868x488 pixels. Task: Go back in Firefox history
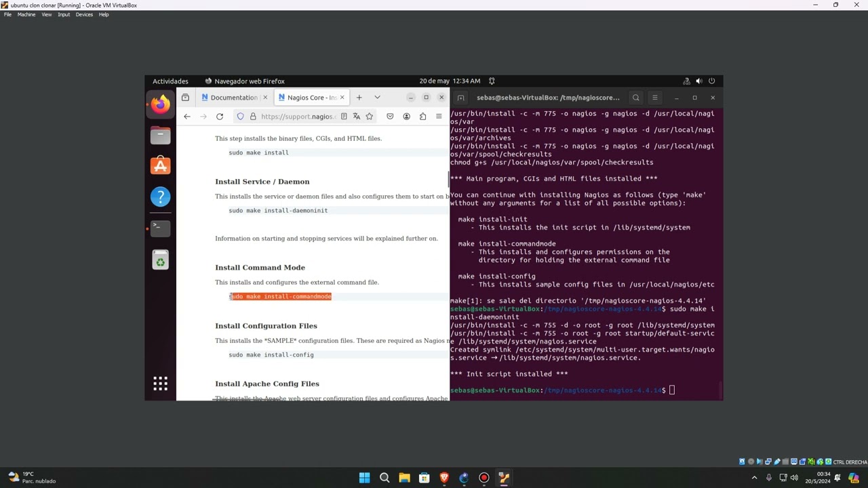point(187,117)
